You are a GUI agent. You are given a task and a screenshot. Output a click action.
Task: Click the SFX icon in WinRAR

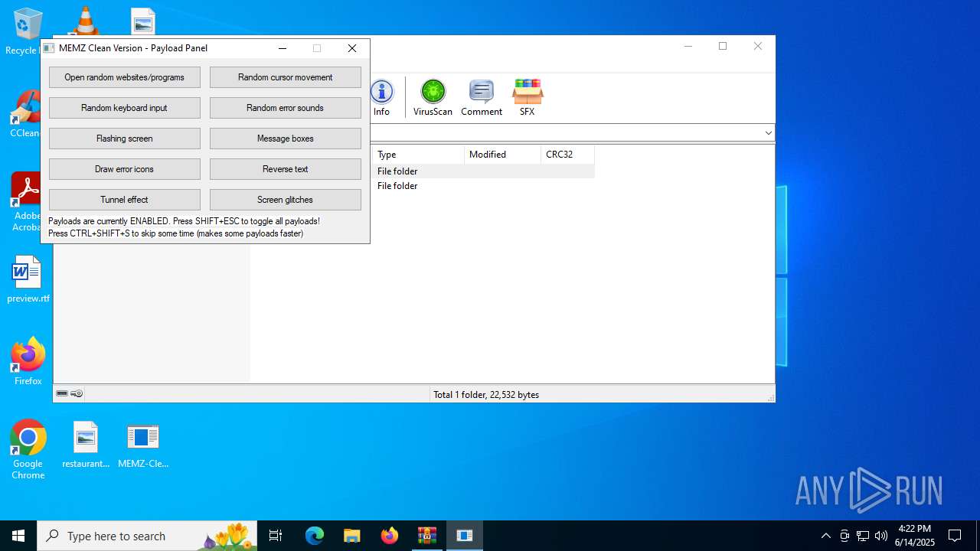pos(528,98)
